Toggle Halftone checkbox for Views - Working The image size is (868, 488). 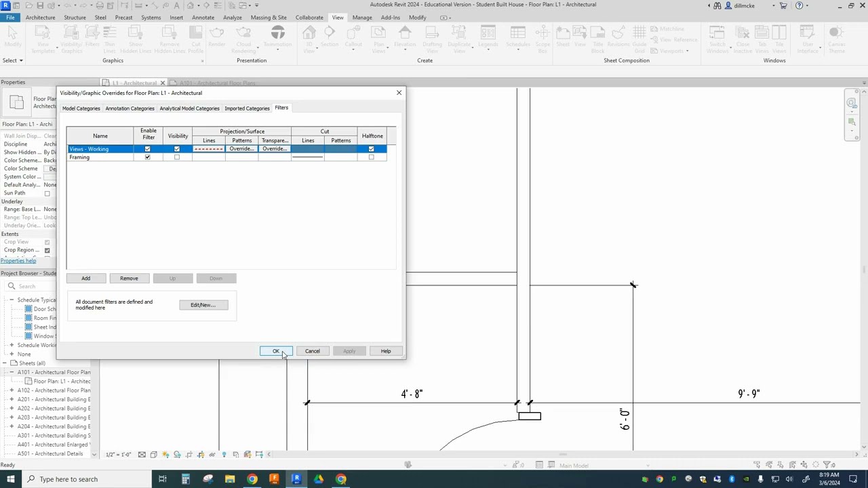pyautogui.click(x=371, y=149)
